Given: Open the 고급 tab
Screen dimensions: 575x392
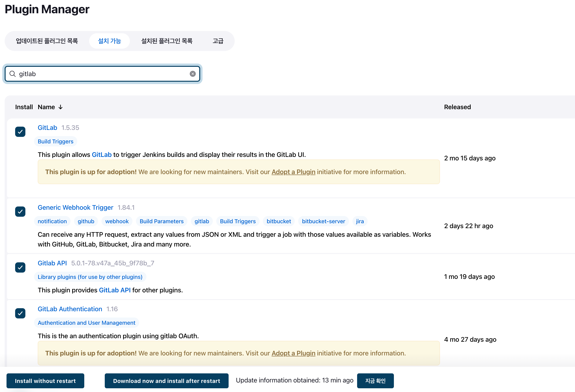Looking at the screenshot, I should click(x=218, y=41).
